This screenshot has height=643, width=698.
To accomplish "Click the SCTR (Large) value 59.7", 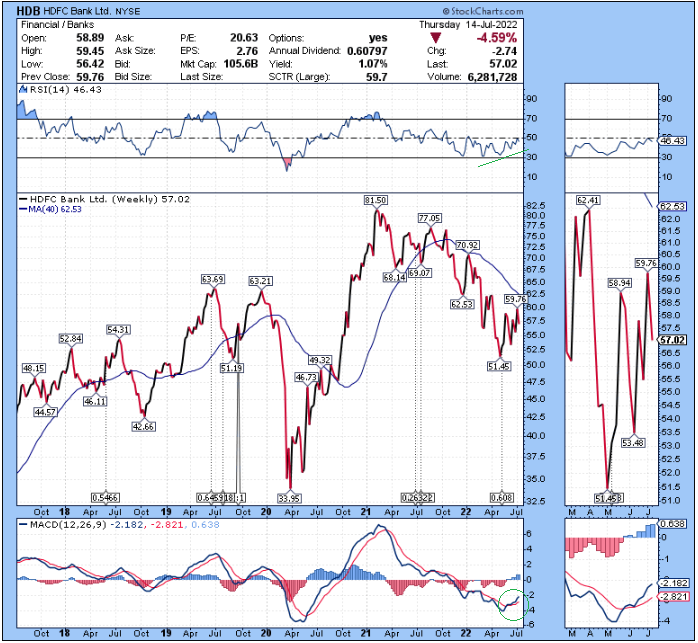I will pyautogui.click(x=377, y=77).
